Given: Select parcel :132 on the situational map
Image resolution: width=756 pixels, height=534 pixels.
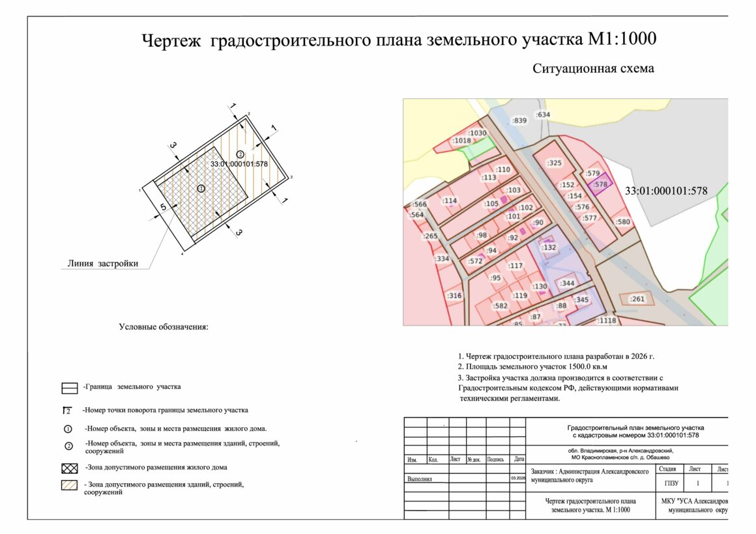Looking at the screenshot, I should click(x=549, y=247).
